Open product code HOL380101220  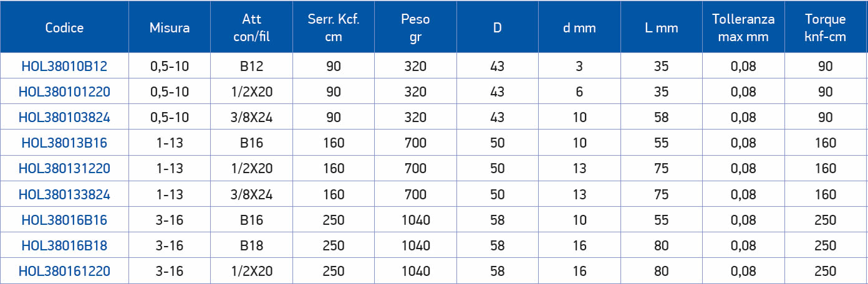point(64,92)
